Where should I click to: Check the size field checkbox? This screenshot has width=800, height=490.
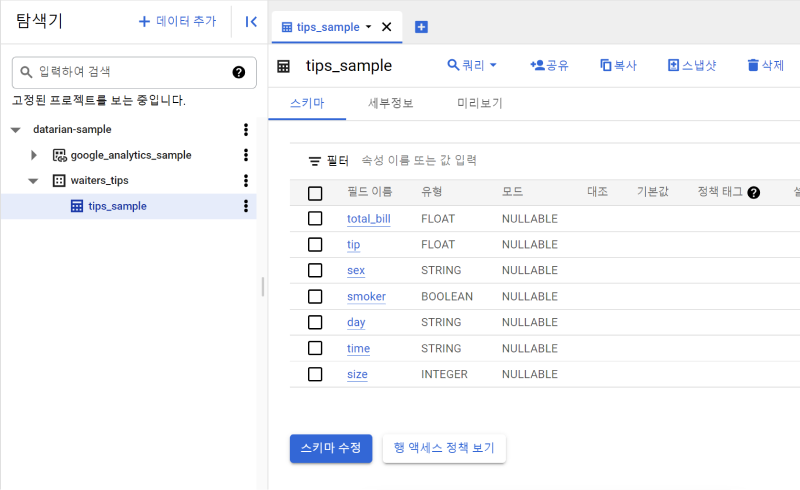(x=315, y=374)
